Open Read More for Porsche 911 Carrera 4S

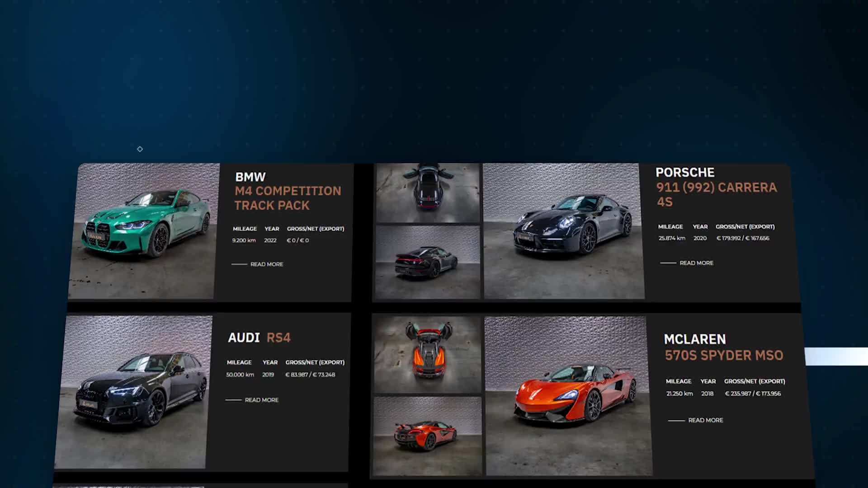coord(687,263)
